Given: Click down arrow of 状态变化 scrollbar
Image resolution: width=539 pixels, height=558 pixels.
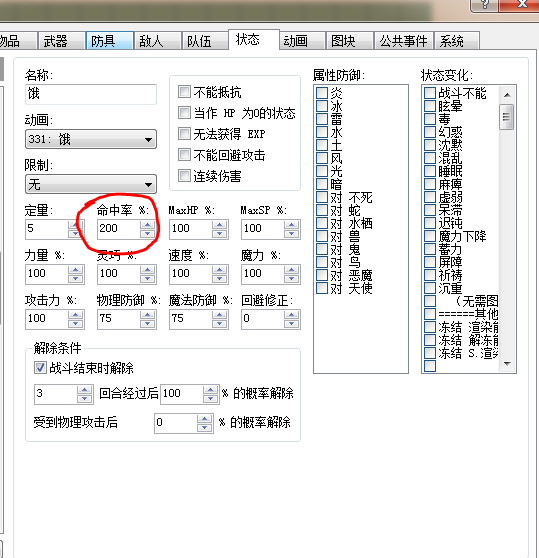Looking at the screenshot, I should [x=507, y=364].
